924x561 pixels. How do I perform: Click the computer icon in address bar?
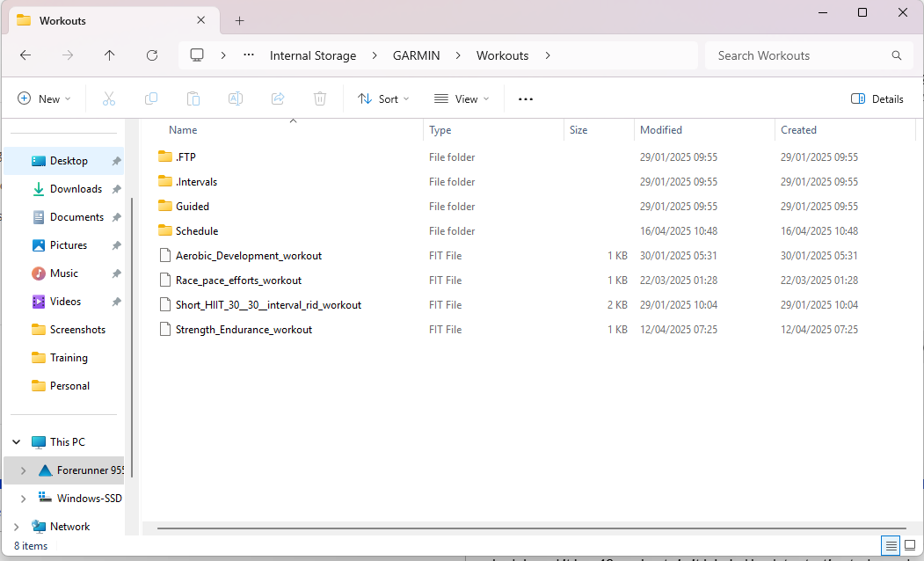[x=197, y=55]
